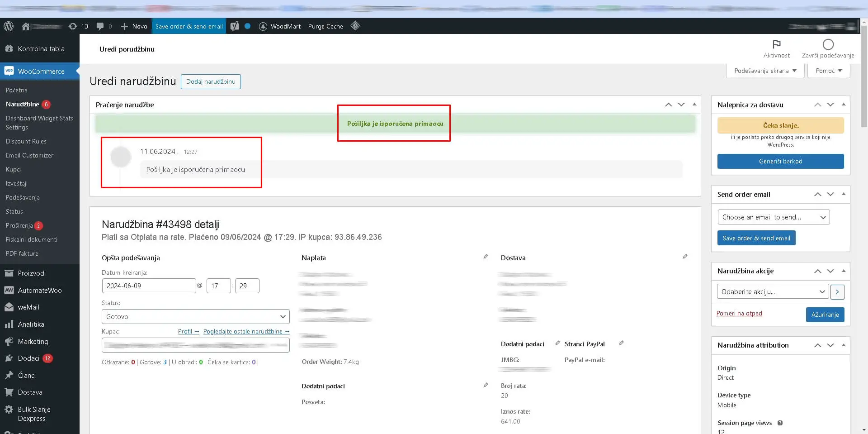Move Nalepnica za dostavu panel up
868x434 pixels.
pyautogui.click(x=818, y=105)
